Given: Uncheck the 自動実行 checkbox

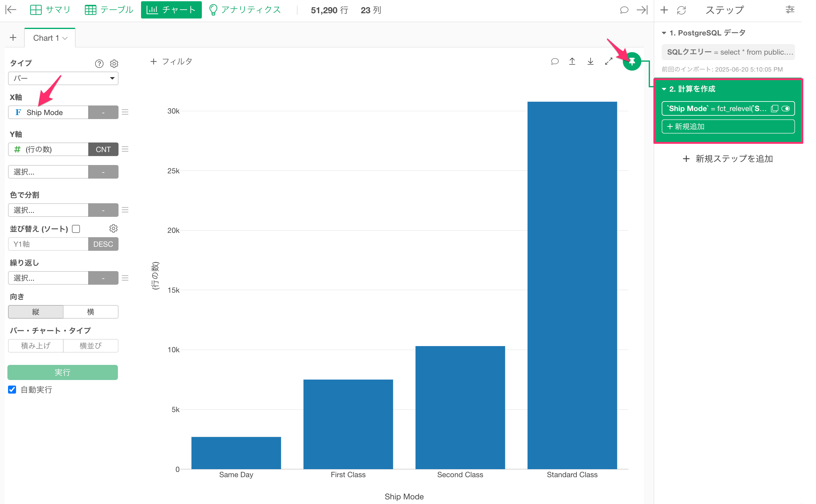Looking at the screenshot, I should click(12, 389).
